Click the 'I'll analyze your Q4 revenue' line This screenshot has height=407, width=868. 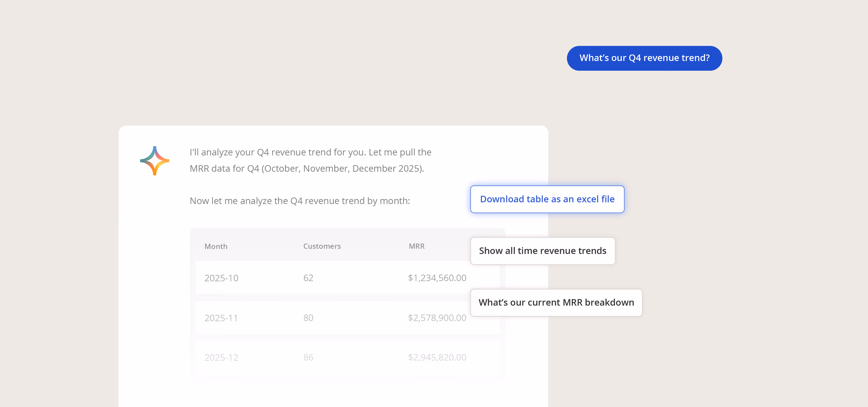[x=310, y=152]
